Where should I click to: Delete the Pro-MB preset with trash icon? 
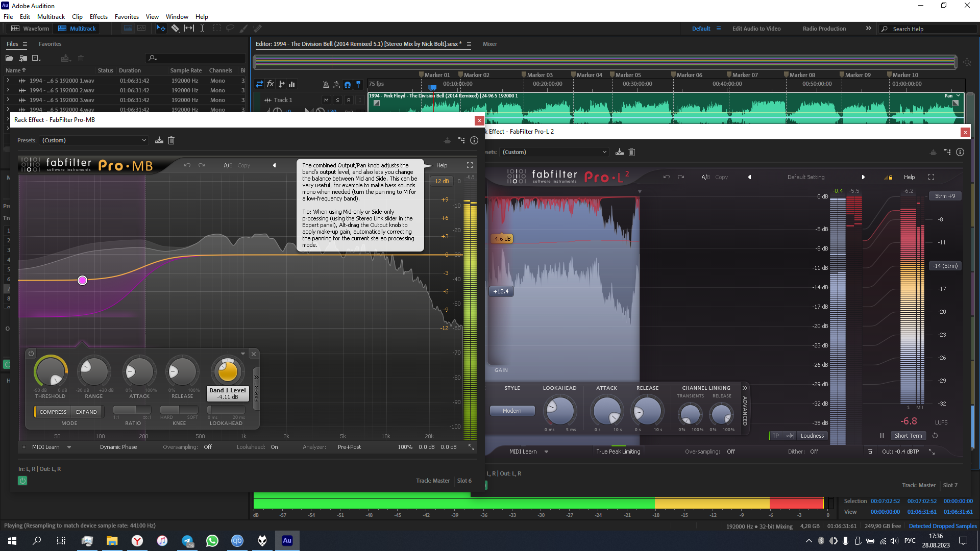(171, 140)
